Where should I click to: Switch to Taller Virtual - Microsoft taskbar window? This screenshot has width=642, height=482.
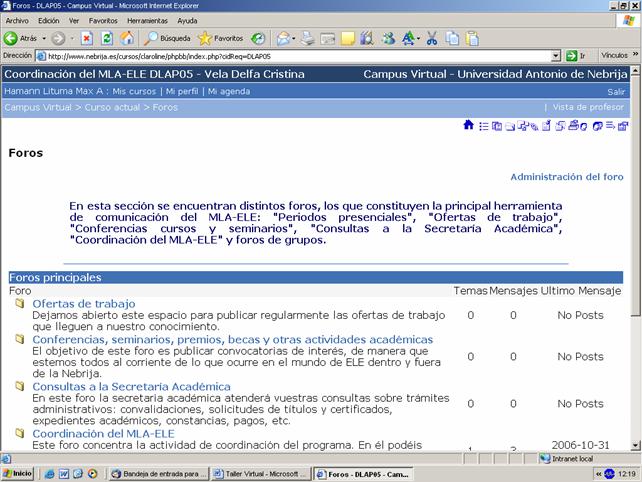click(x=261, y=474)
